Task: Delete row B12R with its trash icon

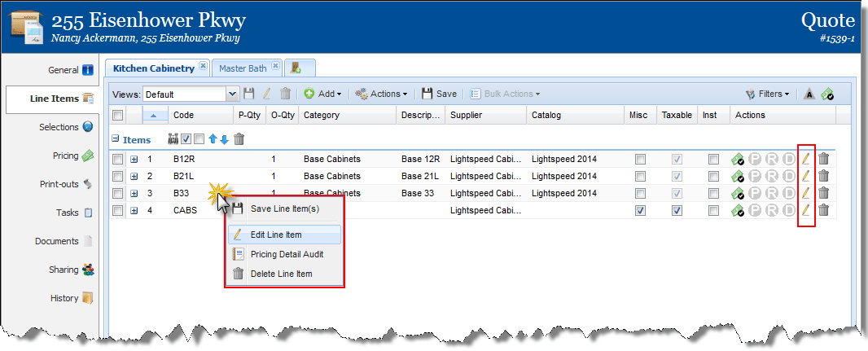Action: (824, 159)
